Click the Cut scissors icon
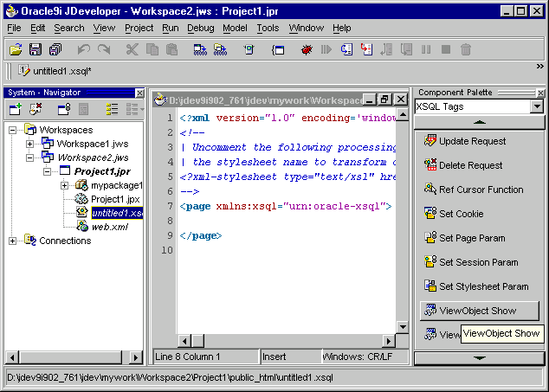 click(132, 49)
